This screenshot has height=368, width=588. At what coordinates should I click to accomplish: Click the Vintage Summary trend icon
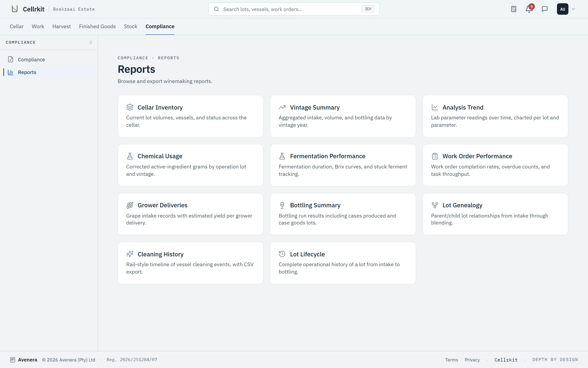[282, 107]
